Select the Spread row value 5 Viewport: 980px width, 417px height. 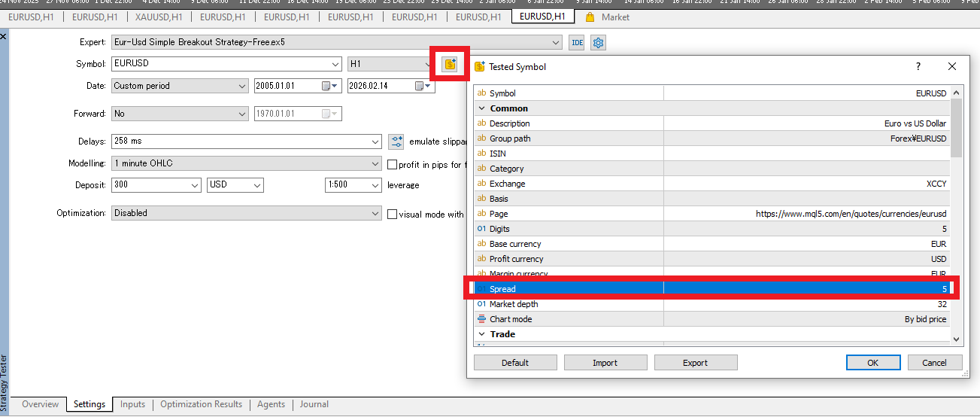click(713, 289)
